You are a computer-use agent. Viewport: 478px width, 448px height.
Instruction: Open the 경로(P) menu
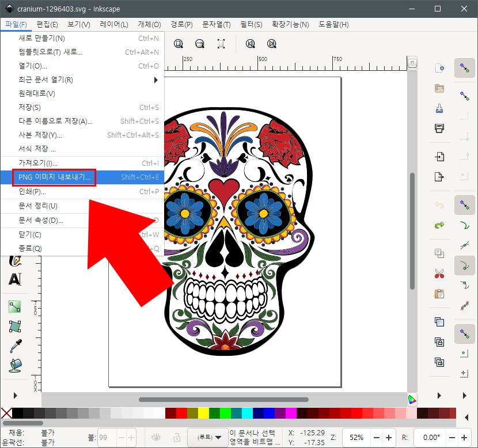[181, 25]
